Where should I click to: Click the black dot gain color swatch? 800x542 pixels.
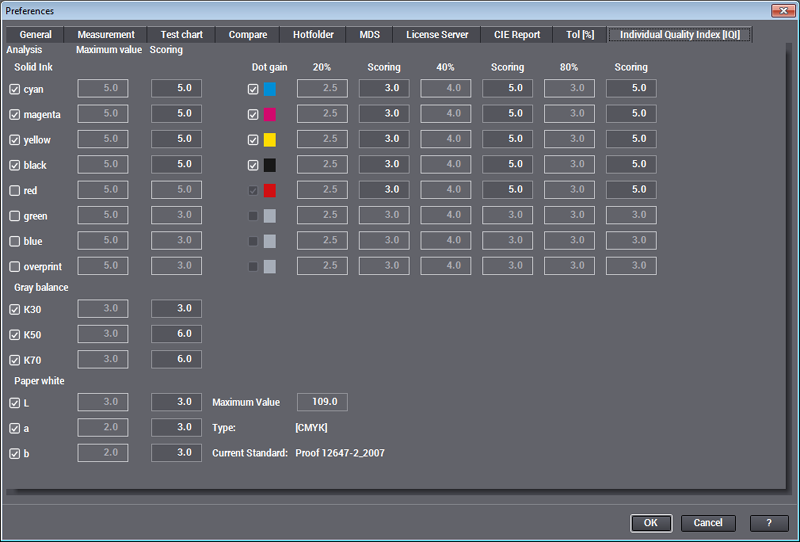[x=269, y=165]
